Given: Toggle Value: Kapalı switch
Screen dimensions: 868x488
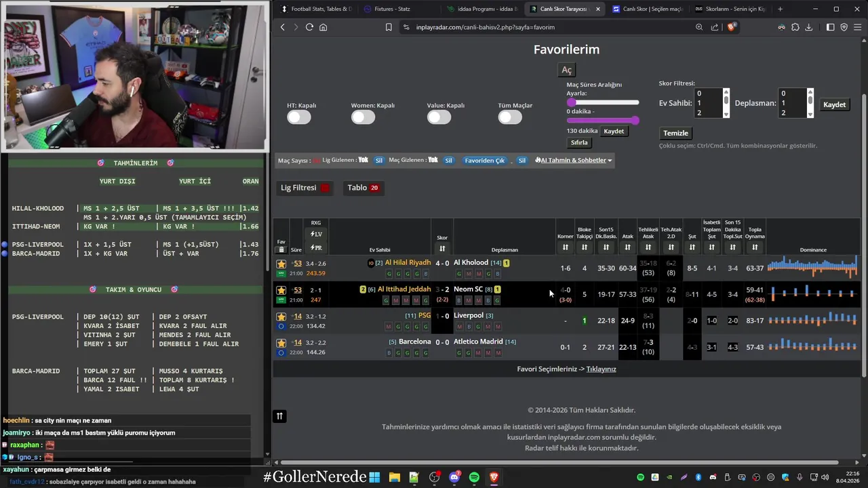Looking at the screenshot, I should 439,117.
